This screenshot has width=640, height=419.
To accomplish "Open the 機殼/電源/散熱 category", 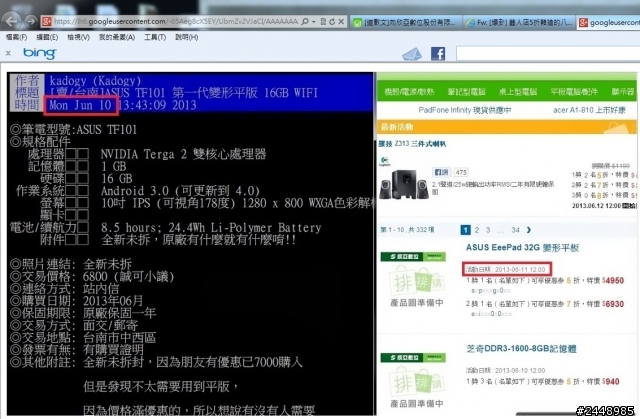I will tap(409, 92).
